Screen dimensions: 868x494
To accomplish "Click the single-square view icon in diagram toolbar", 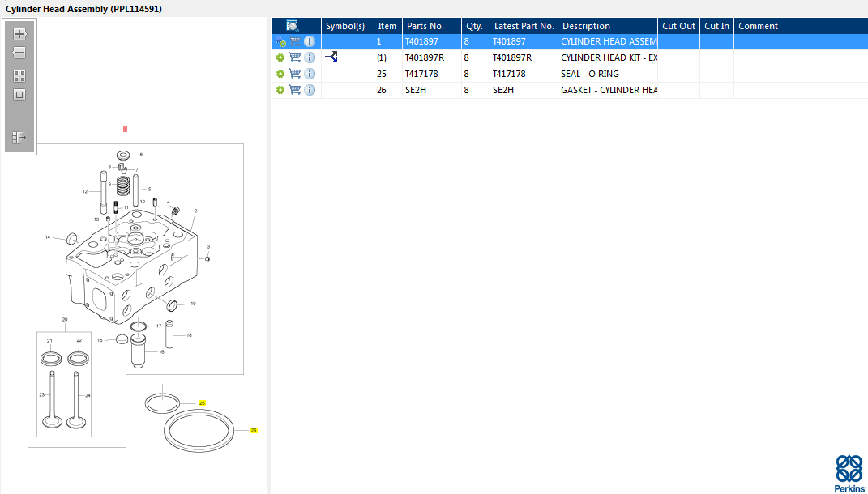I will 19,95.
